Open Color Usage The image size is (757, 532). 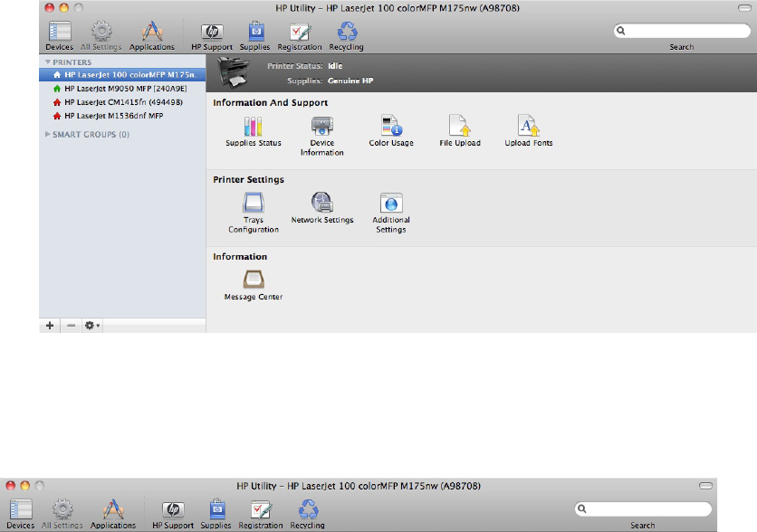coord(391,131)
